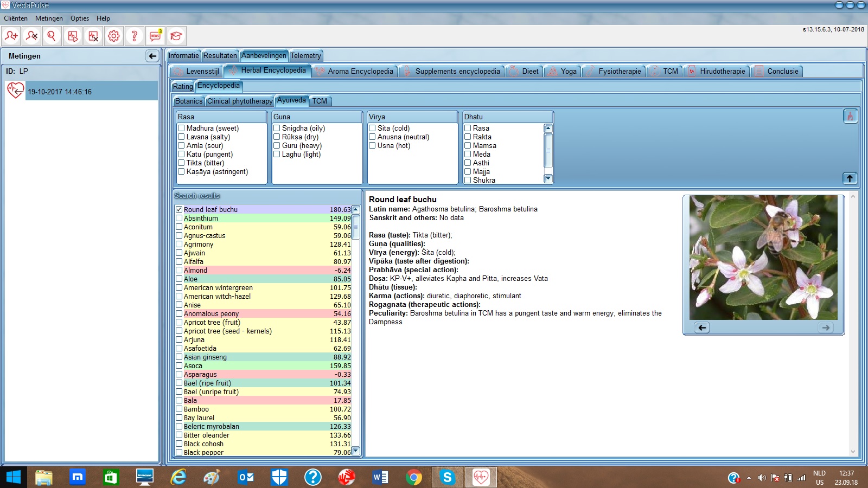Go to the Conclusie tab
This screenshot has width=868, height=488.
(777, 71)
